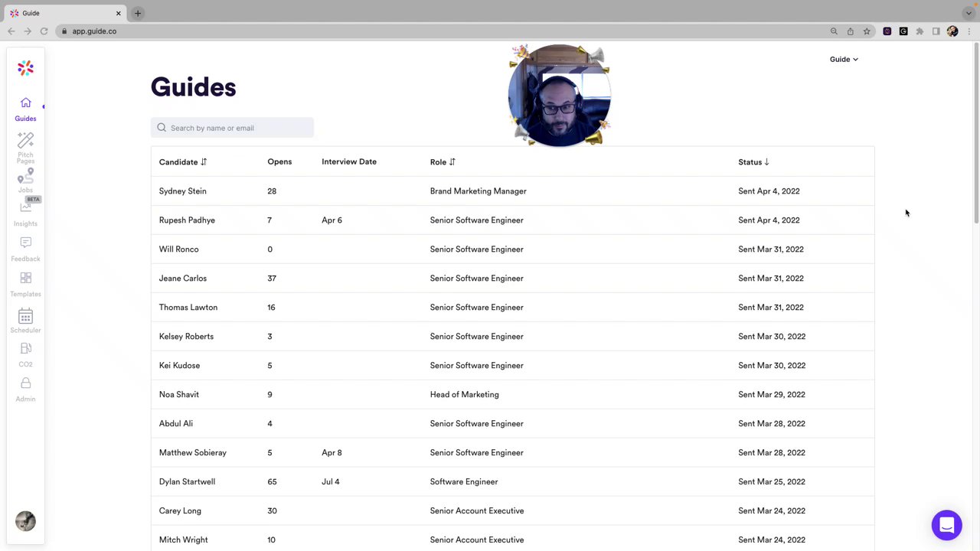The height and width of the screenshot is (551, 980).
Task: Click Apr 6 interview date
Action: [x=332, y=220]
